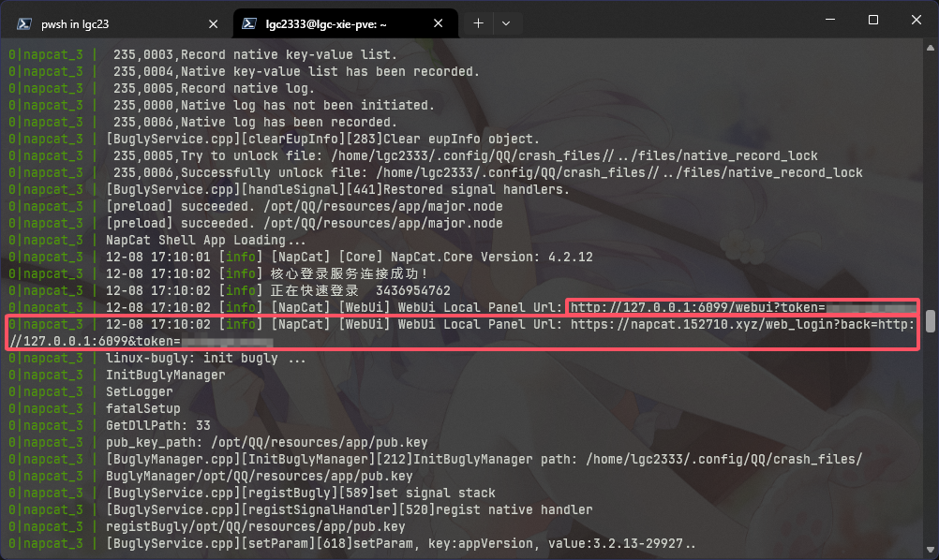Screen dimensions: 939x560
Task: Open a new tab with the plus button
Action: coord(478,22)
